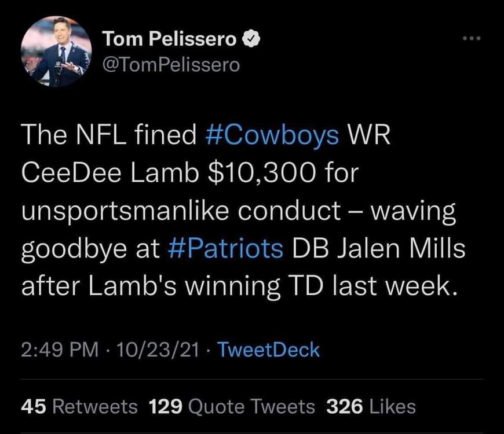Click the Tom Pelissero display name
Image resolution: width=504 pixels, height=434 pixels.
pos(170,39)
